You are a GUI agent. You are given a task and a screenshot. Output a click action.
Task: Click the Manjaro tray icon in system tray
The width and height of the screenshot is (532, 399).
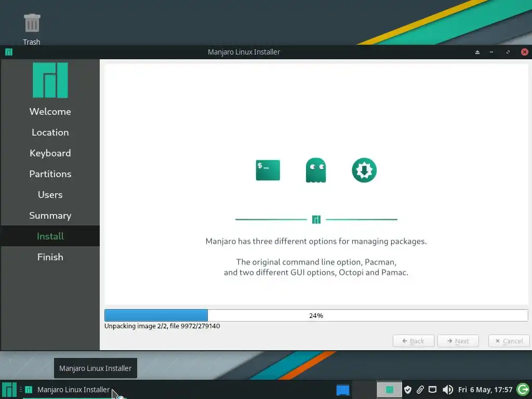389,390
